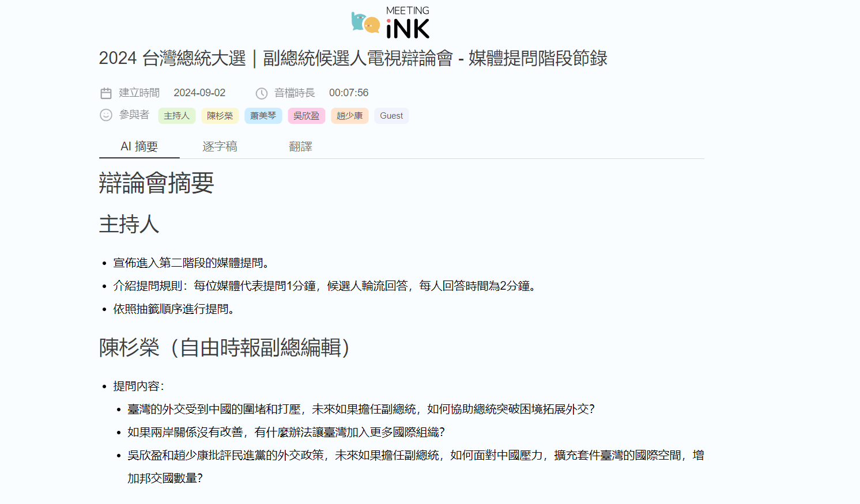Click the bullet 宣佈進入第二階段的媒體提問
Viewport: 860px width, 504px height.
[191, 263]
